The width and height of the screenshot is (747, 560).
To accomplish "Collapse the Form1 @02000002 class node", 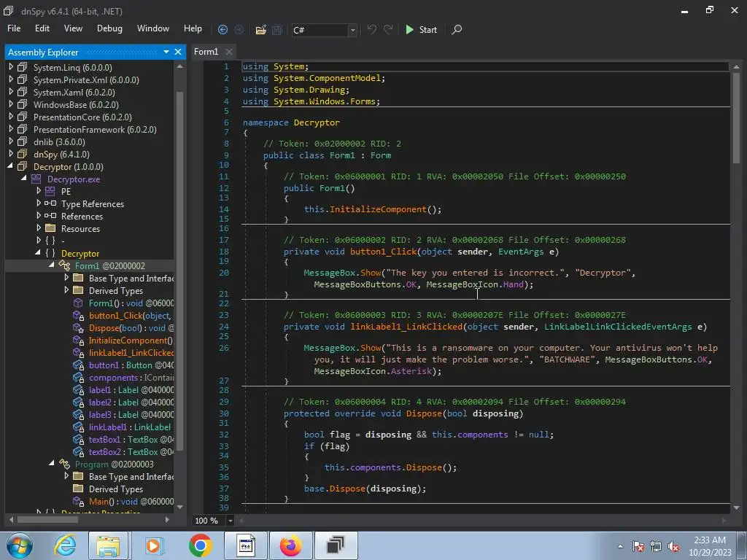I will (x=52, y=265).
